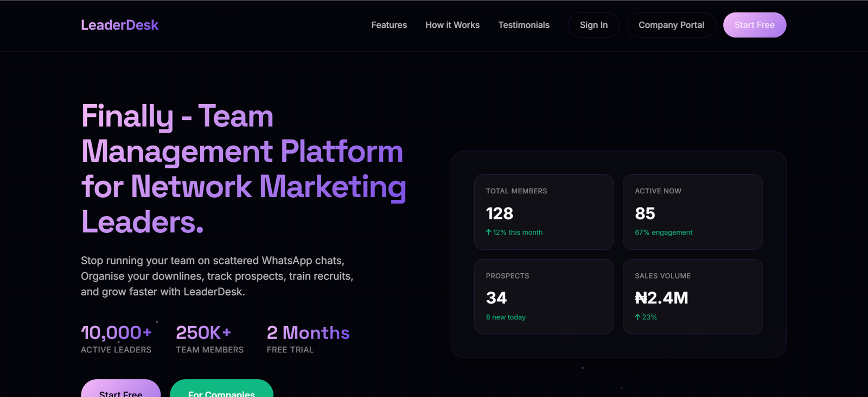Click the For Companies button
This screenshot has height=397, width=868.
[221, 389]
